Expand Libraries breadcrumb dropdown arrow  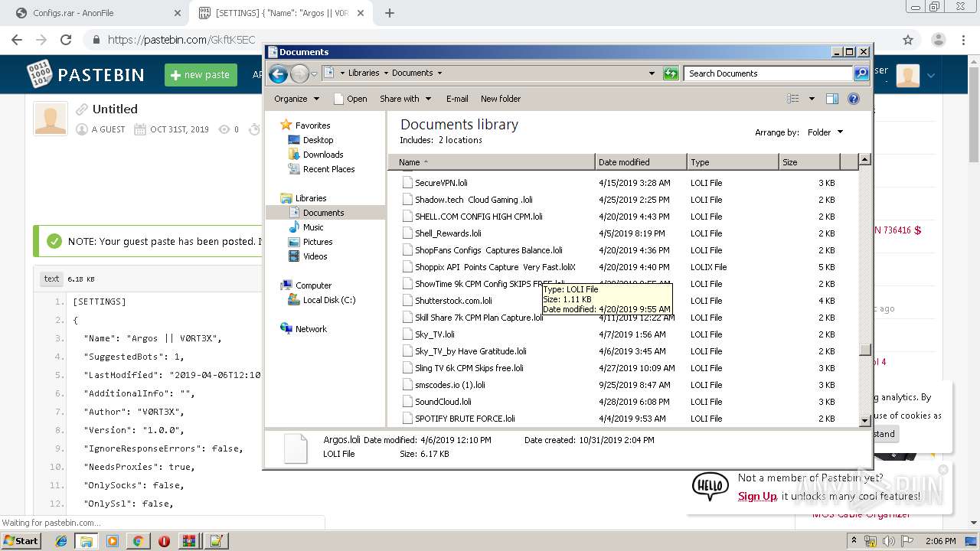(386, 73)
